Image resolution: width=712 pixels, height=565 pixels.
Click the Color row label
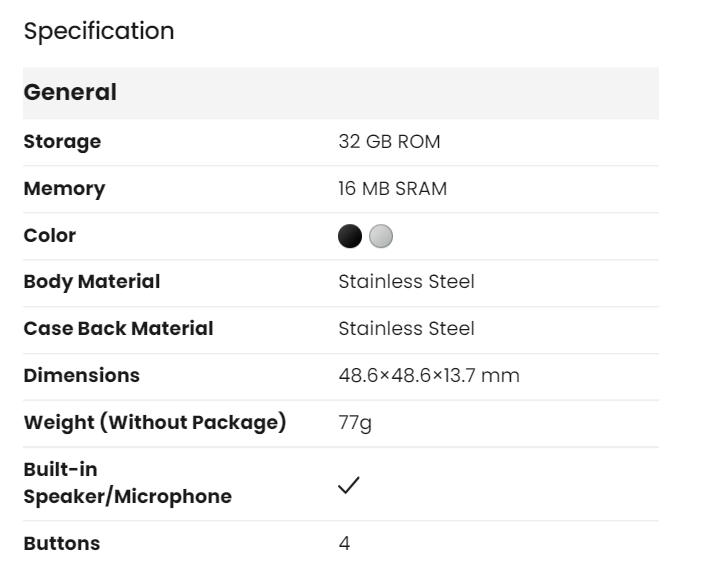[50, 236]
